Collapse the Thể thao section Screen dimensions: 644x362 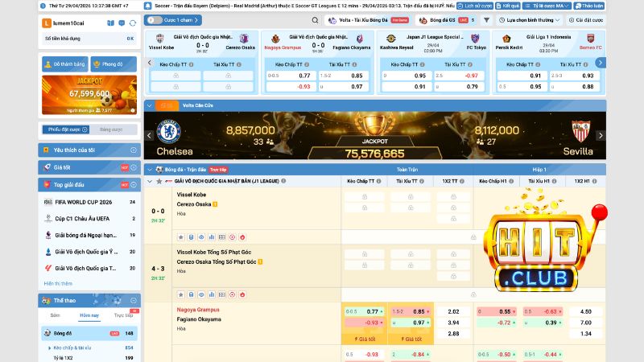(134, 300)
